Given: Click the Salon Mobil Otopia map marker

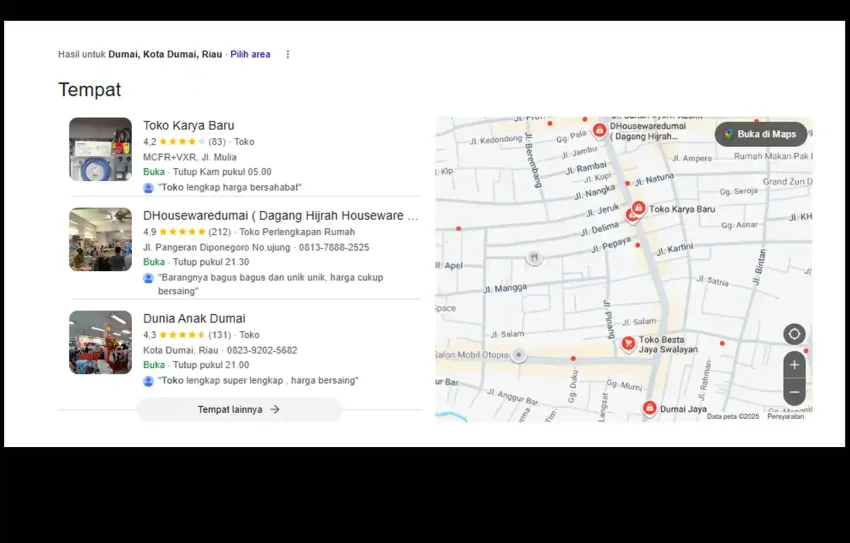Looking at the screenshot, I should (518, 355).
